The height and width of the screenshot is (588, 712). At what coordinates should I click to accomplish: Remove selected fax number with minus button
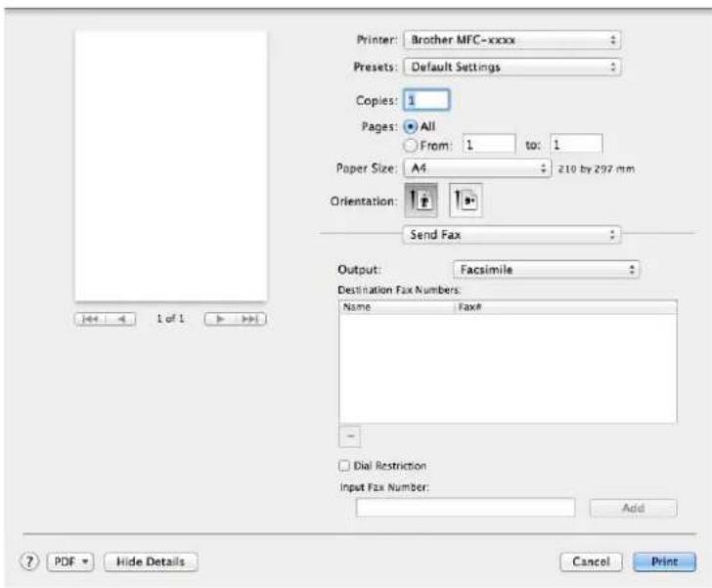[350, 436]
